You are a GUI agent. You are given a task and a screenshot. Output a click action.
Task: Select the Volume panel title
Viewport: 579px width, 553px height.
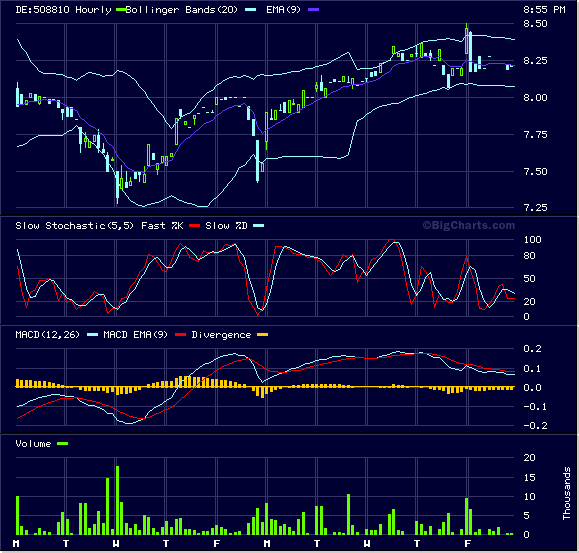(x=33, y=444)
